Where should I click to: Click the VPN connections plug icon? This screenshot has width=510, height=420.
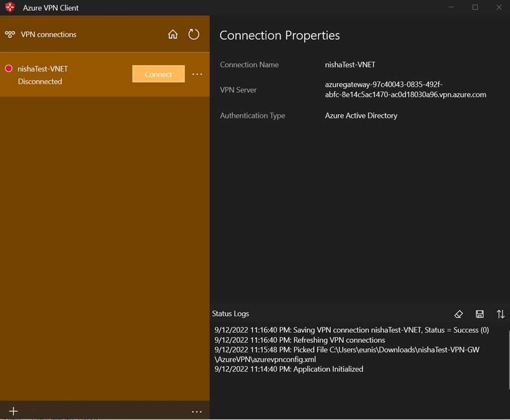(10, 34)
